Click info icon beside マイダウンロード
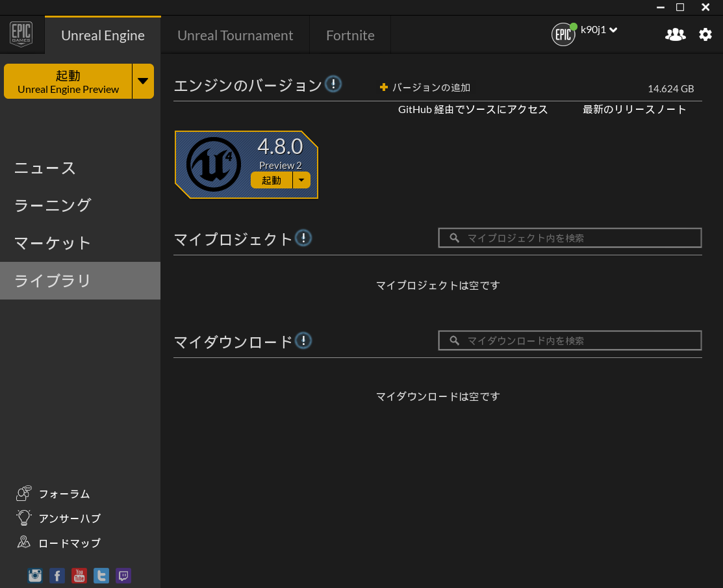 303,341
